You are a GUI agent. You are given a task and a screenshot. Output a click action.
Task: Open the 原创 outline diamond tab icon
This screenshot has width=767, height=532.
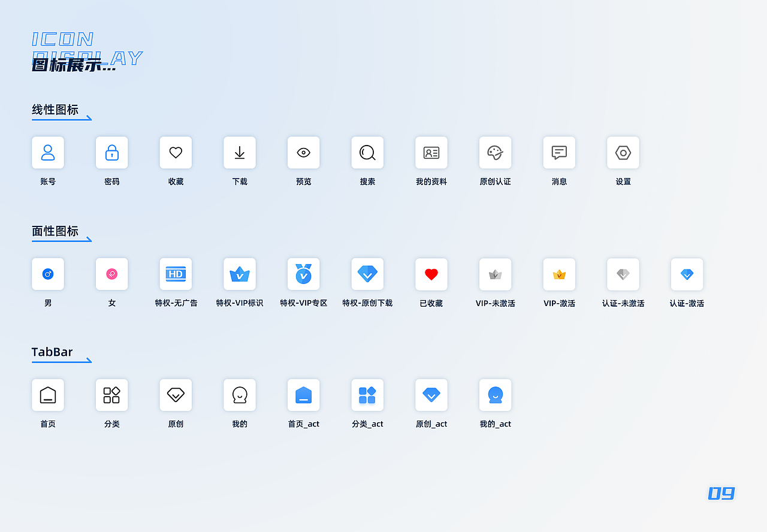[176, 395]
